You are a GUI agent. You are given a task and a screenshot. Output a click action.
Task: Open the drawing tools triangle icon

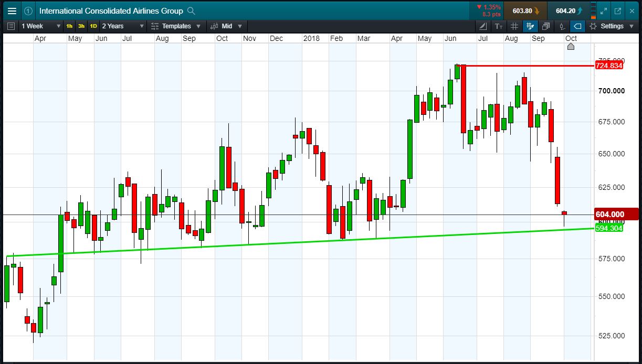[x=483, y=26]
